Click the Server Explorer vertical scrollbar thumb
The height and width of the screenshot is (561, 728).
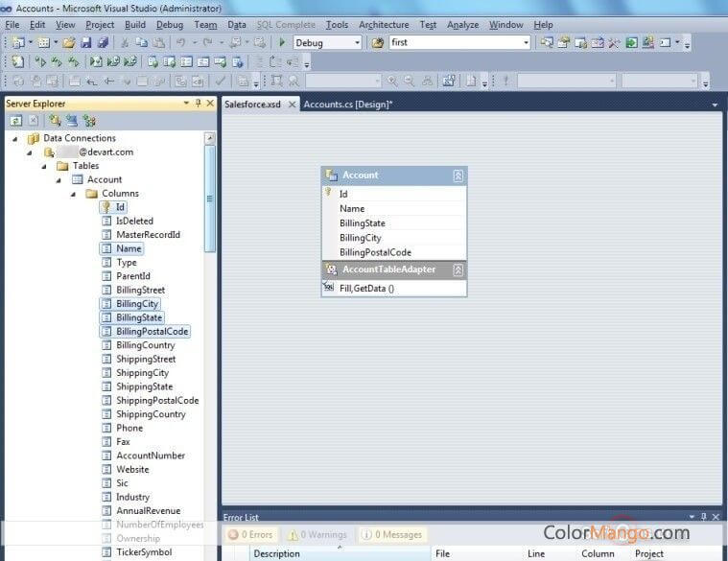[x=210, y=199]
